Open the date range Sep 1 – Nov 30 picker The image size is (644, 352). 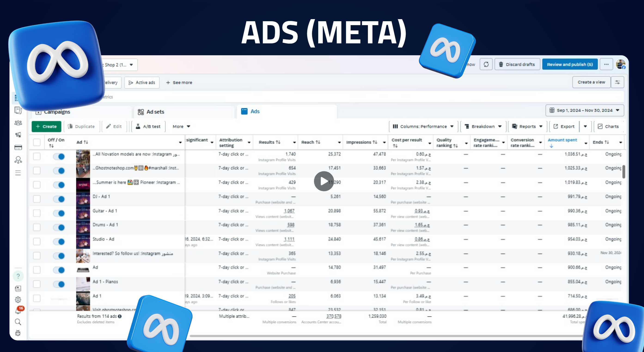[x=585, y=110]
